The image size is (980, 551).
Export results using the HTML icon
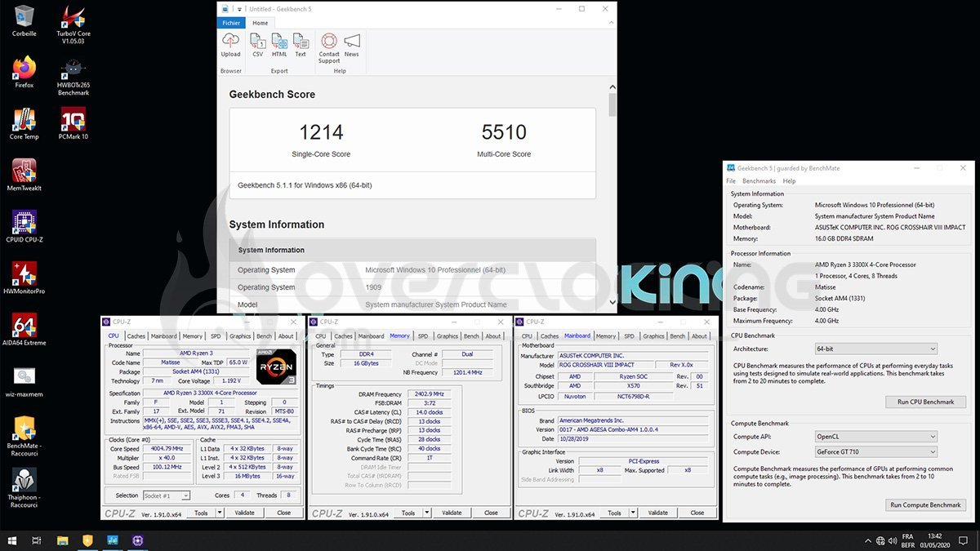tap(279, 44)
